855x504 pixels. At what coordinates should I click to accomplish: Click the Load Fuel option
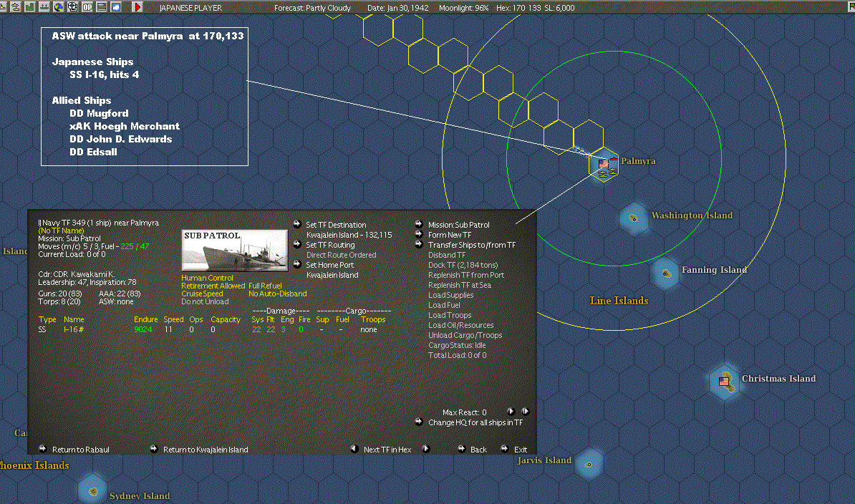point(444,305)
